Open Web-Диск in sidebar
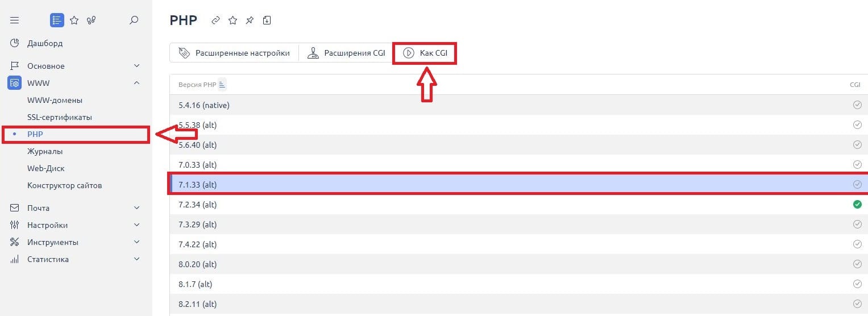 [46, 168]
